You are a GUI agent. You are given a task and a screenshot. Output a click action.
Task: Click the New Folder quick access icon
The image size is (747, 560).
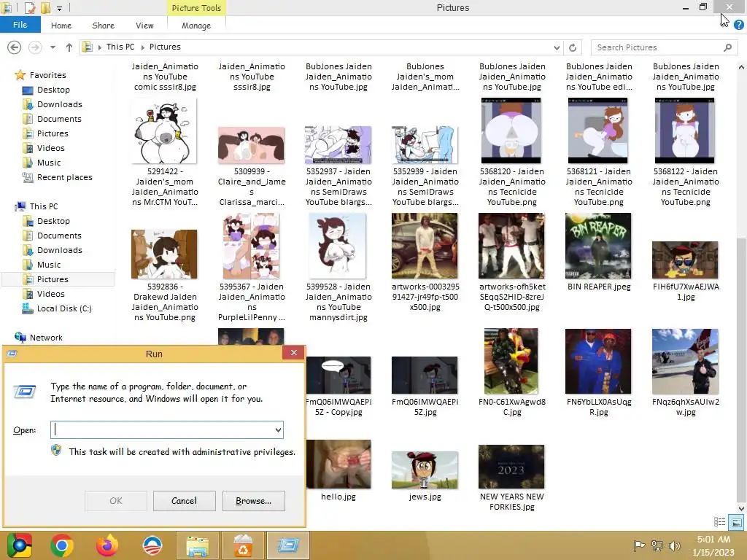(45, 8)
